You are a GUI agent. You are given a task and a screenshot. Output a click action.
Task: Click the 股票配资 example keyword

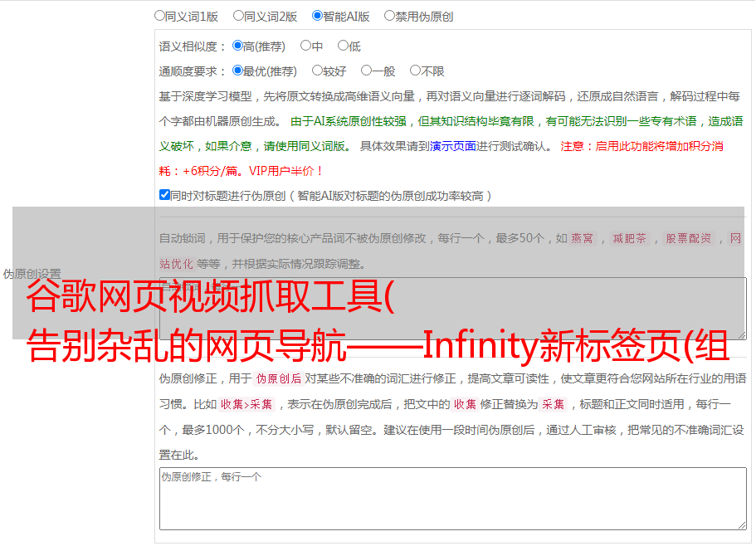pyautogui.click(x=689, y=238)
